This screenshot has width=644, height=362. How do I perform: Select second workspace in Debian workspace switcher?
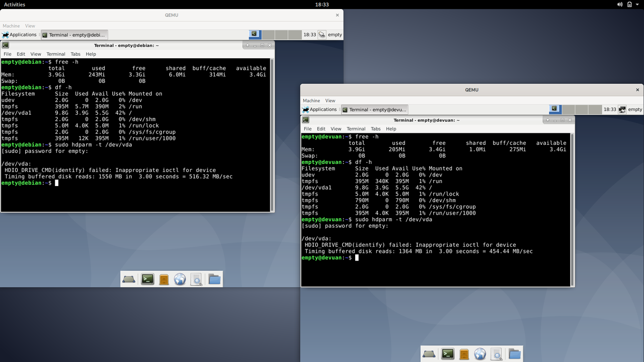269,34
